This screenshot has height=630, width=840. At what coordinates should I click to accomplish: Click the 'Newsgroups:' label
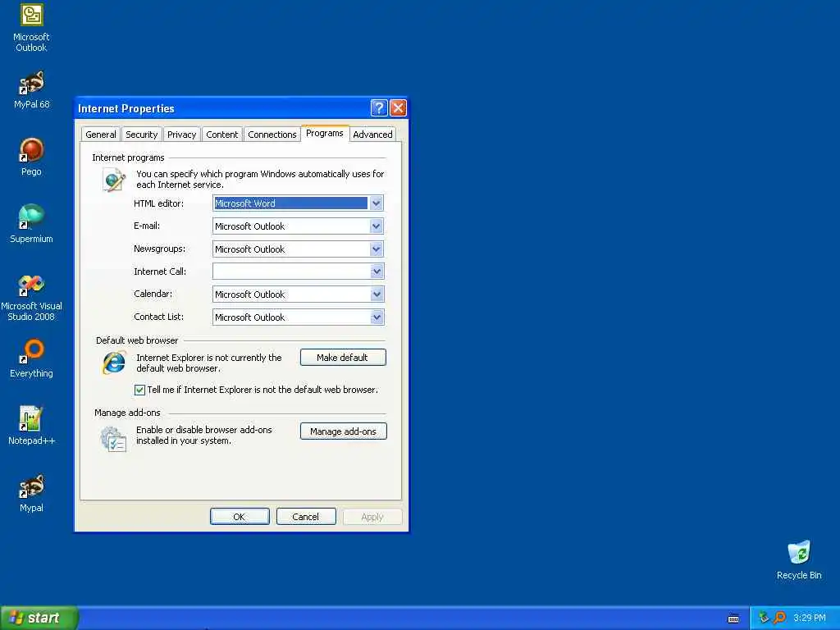160,249
